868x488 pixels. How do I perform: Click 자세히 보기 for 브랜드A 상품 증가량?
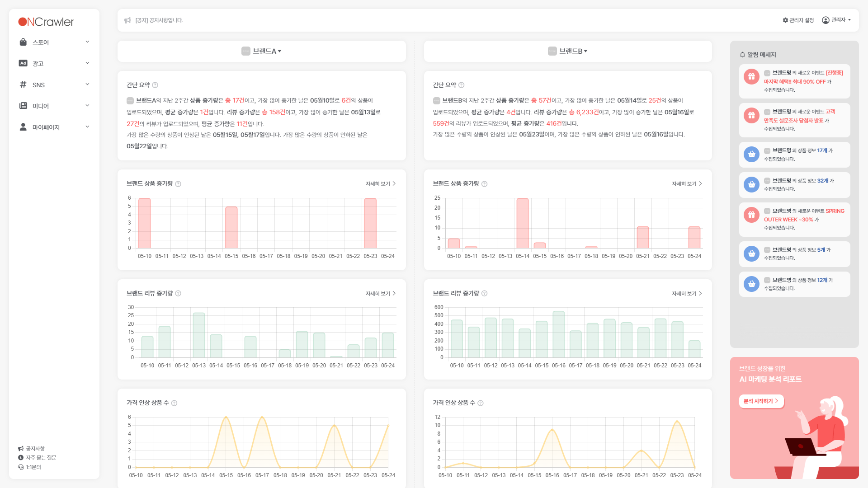(x=381, y=184)
